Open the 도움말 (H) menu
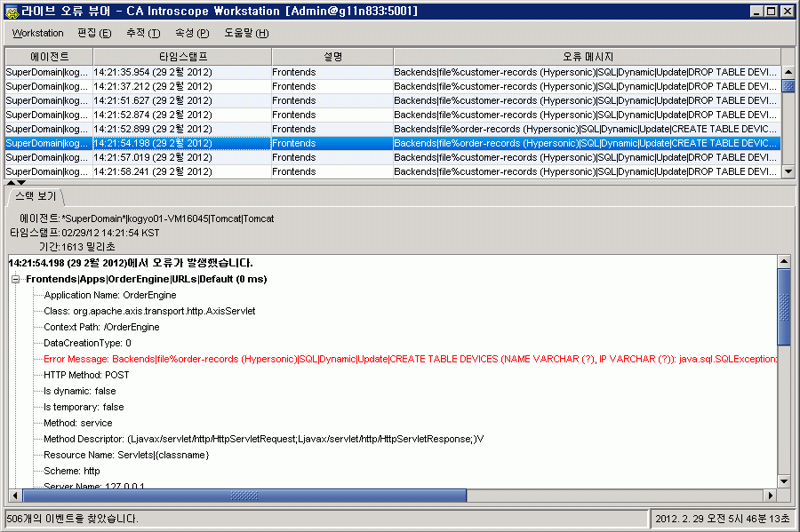Screen dimensions: 800x532 click(246, 33)
